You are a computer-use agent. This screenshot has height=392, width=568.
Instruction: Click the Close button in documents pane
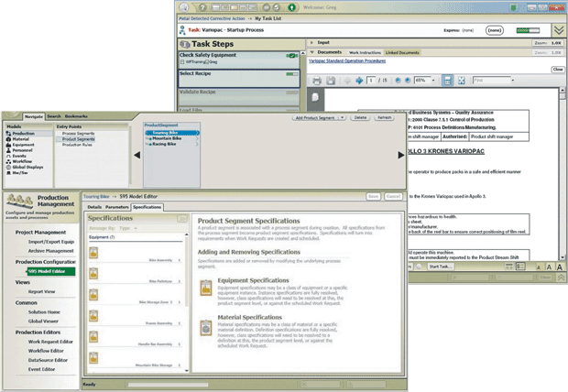(x=558, y=70)
